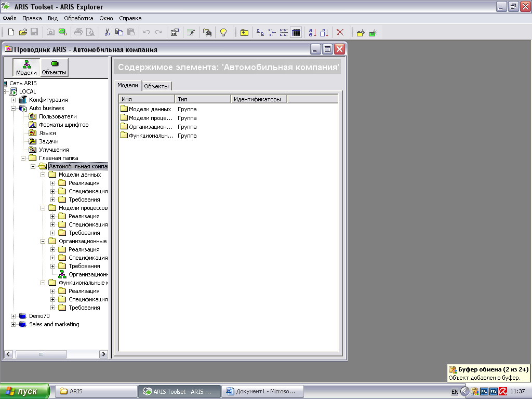
Task: Switch to the Объекты tab in content pane
Action: point(156,86)
